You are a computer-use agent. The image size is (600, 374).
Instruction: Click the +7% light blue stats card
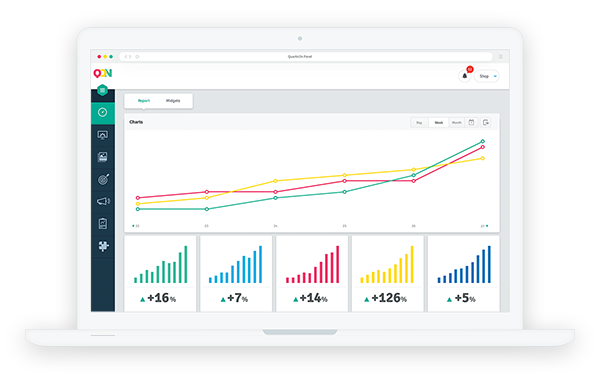pyautogui.click(x=236, y=274)
